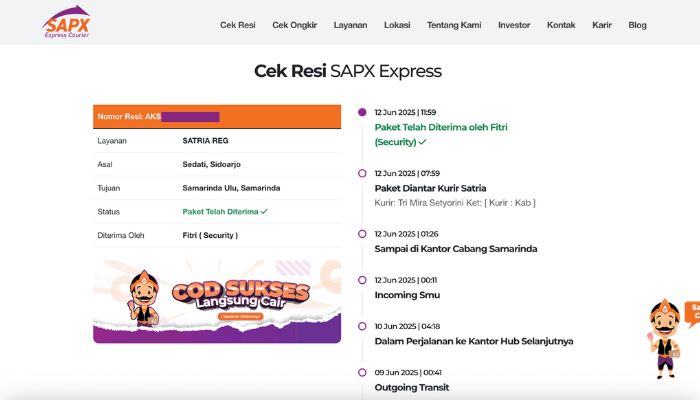
Task: Click the green checkmark after (Security) in timeline
Action: click(x=422, y=142)
